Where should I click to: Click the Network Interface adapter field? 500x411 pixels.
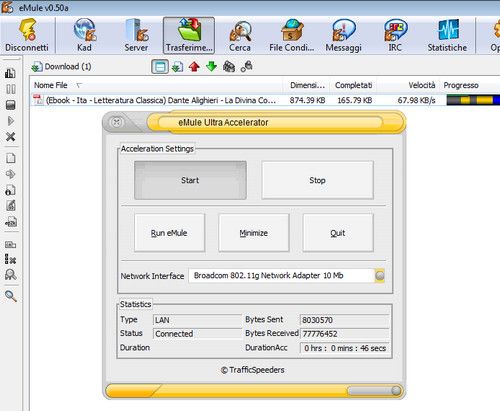tap(282, 276)
